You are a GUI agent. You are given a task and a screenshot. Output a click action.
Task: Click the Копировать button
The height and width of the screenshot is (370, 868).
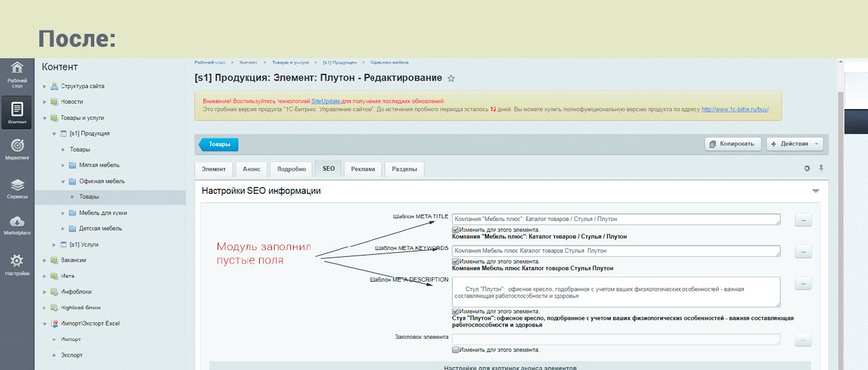[x=733, y=144]
